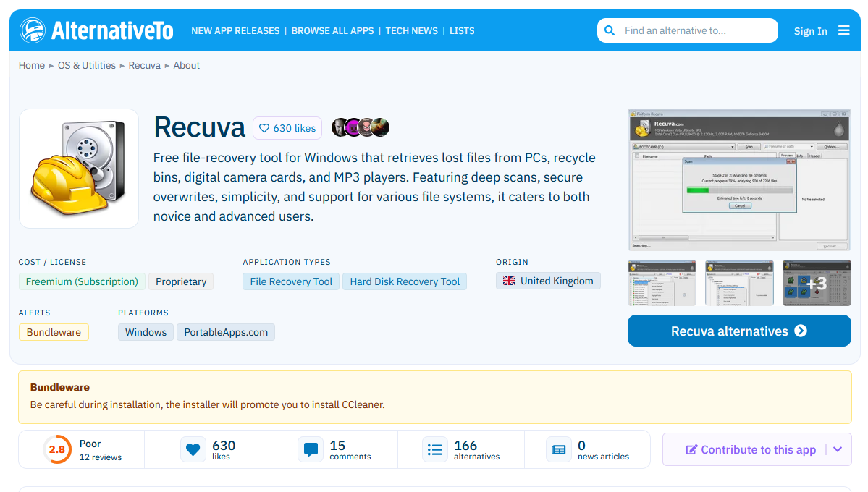Screen dimensions: 868x492
Task: Select PortableApps.com platform tag
Action: pyautogui.click(x=226, y=332)
